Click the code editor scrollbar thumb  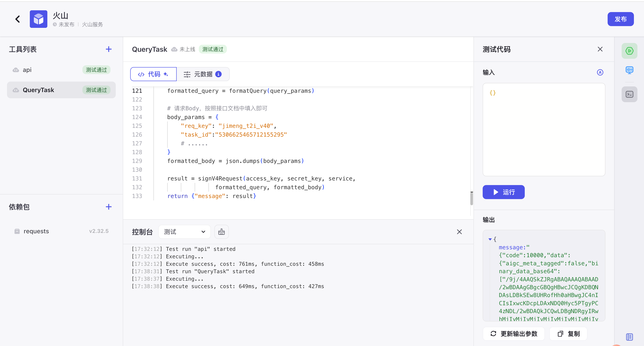pos(471,199)
